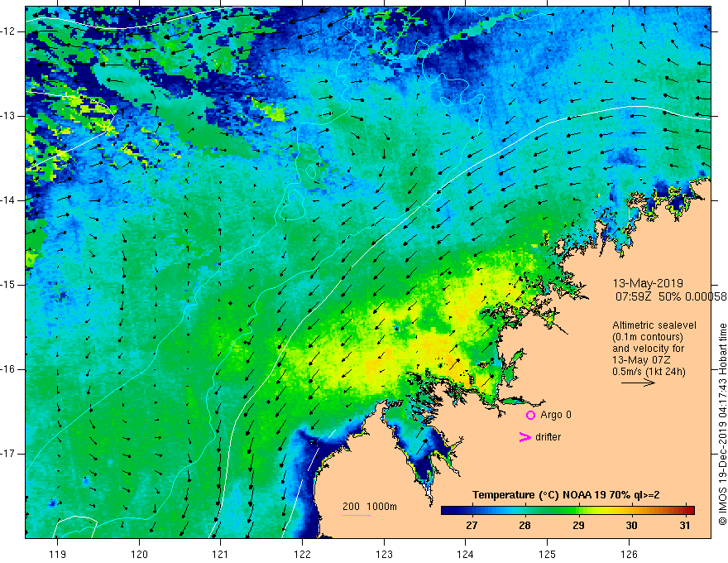Click the 30 value on temperature scale
This screenshot has height=563, width=728.
point(631,526)
